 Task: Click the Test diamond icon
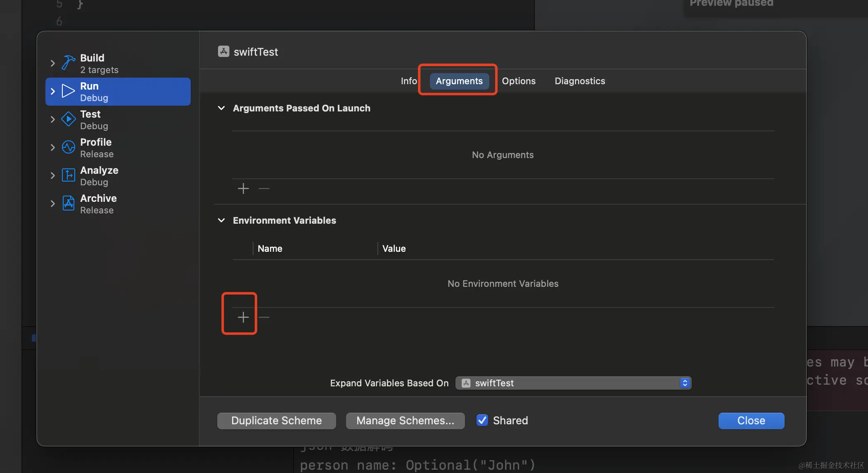click(68, 119)
